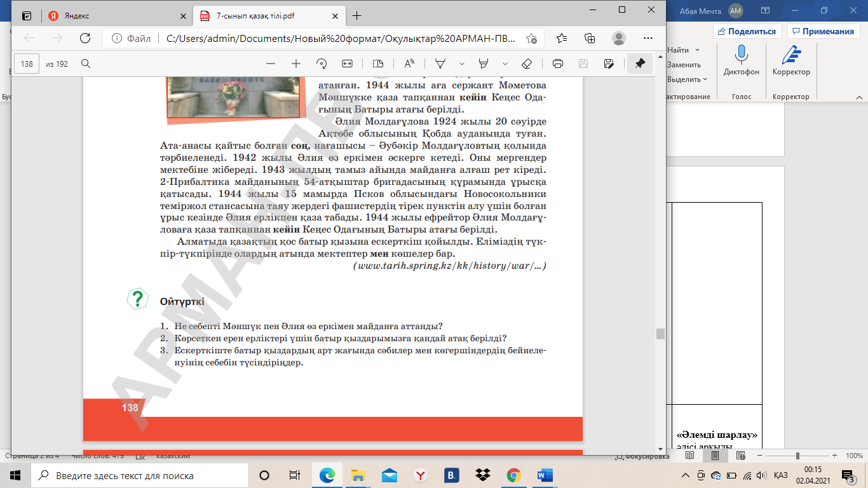Search within the PDF document

pos(86,64)
